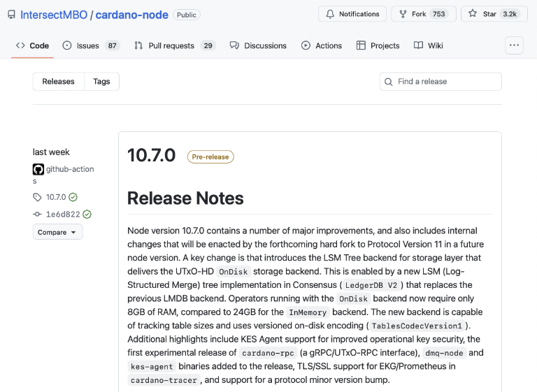This screenshot has height=392, width=537.
Task: Open the Issues tab
Action: [x=91, y=45]
